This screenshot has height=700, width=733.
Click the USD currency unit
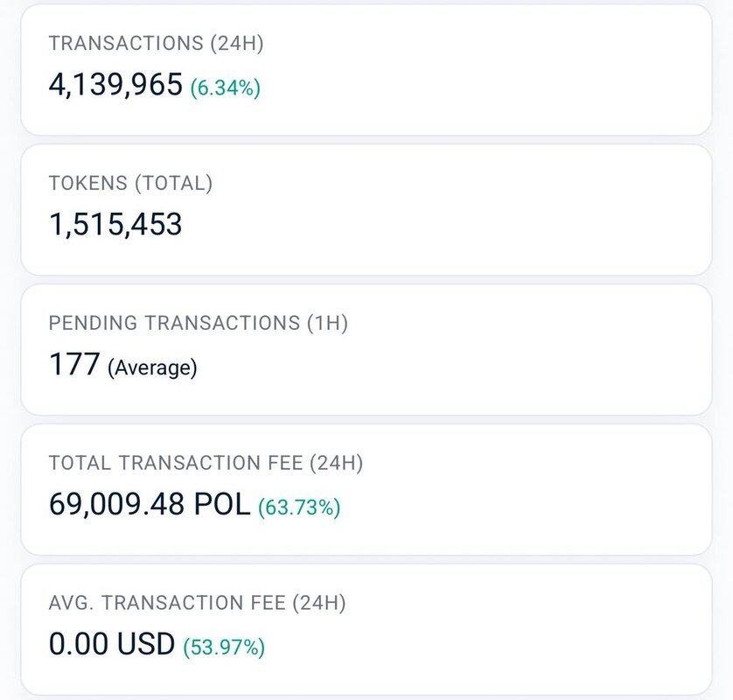click(x=145, y=645)
